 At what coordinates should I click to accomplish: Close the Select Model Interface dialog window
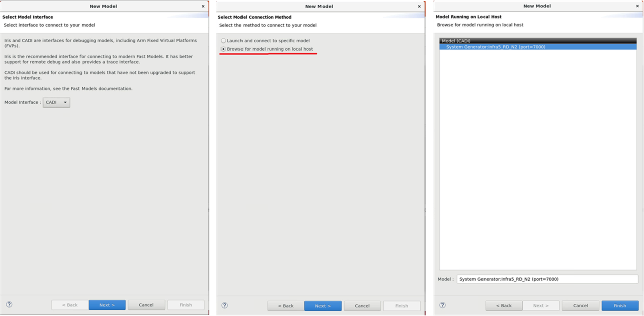click(x=203, y=6)
